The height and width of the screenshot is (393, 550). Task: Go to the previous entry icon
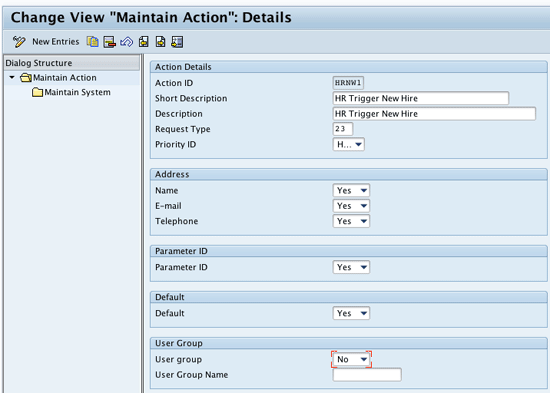tap(143, 42)
